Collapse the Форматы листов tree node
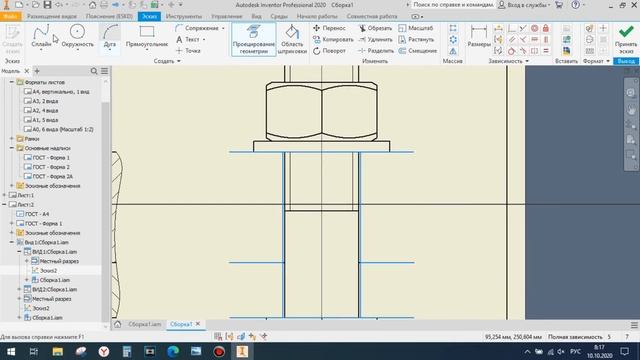The image size is (640, 360). 11,82
